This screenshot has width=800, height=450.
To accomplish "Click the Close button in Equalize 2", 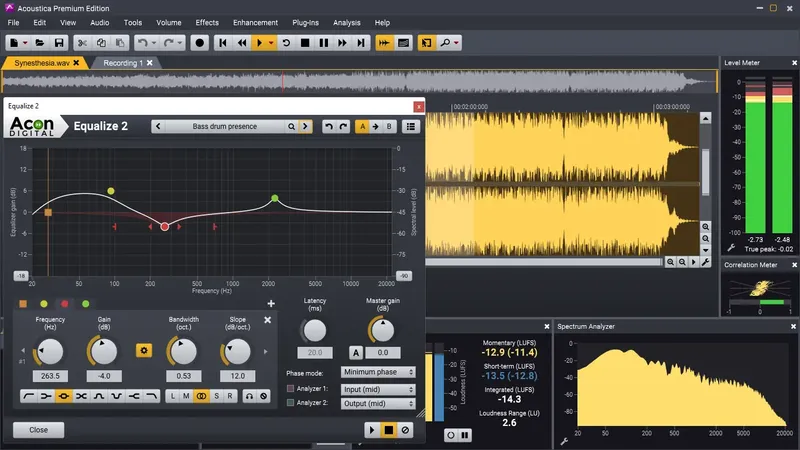I will 39,430.
